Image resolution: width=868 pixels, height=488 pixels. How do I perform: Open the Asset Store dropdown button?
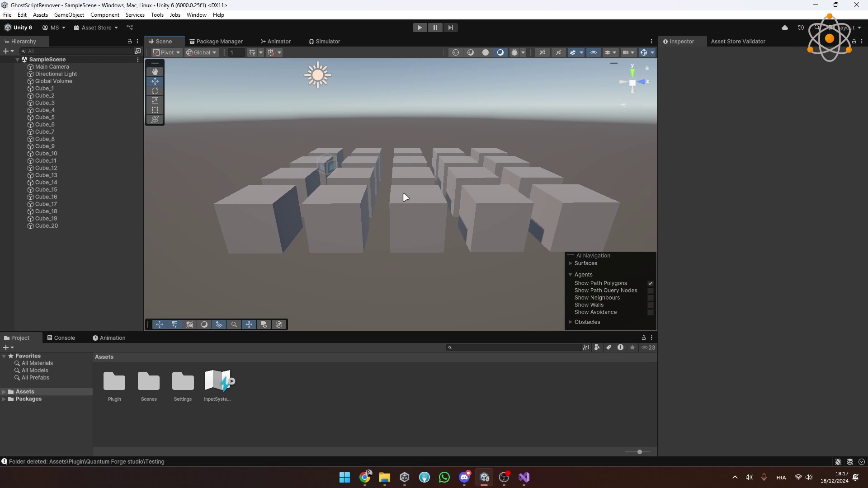[x=96, y=28]
